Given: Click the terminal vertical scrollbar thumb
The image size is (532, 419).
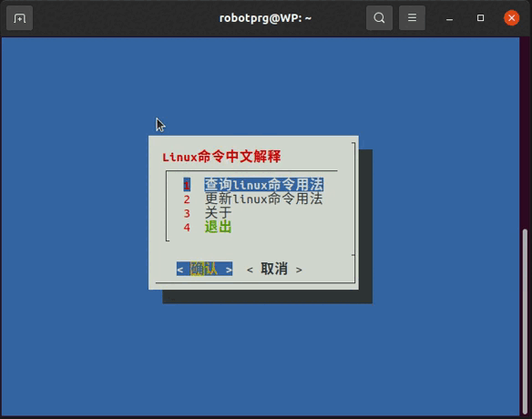Looking at the screenshot, I should [525, 322].
